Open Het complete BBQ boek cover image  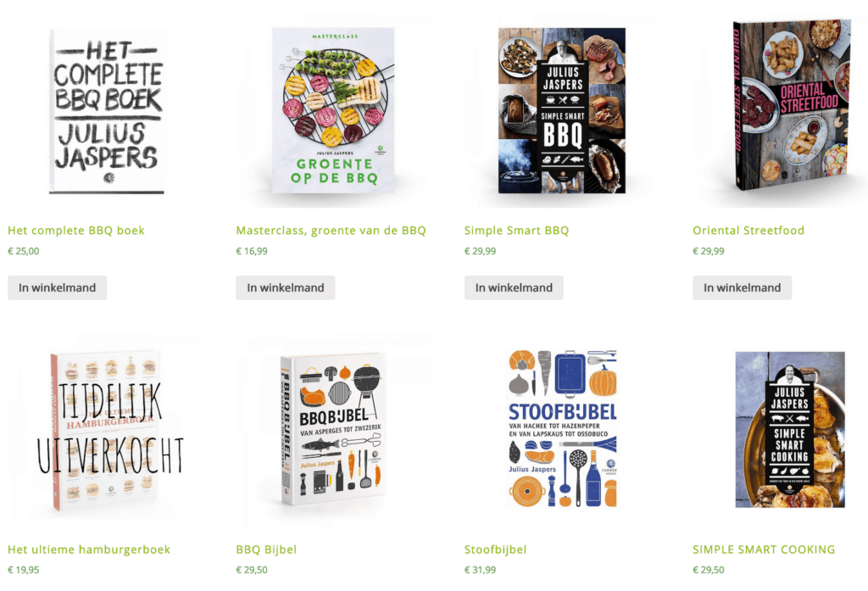pos(107,111)
